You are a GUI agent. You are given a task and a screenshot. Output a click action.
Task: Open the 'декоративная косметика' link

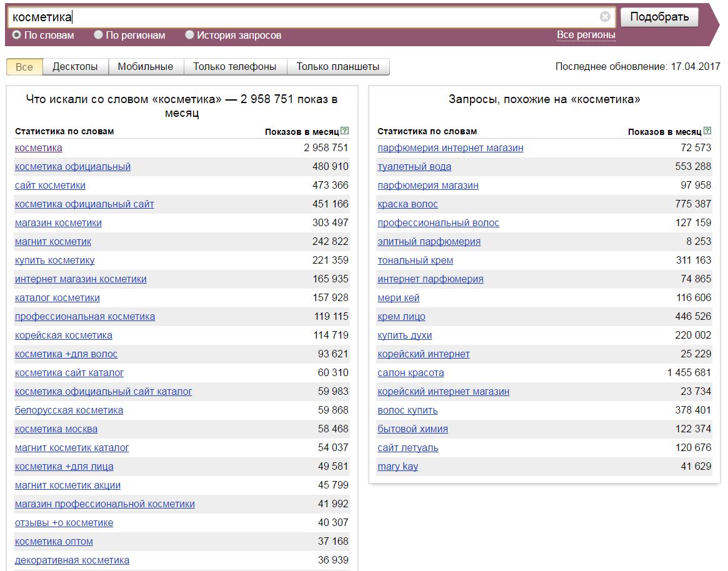click(72, 560)
